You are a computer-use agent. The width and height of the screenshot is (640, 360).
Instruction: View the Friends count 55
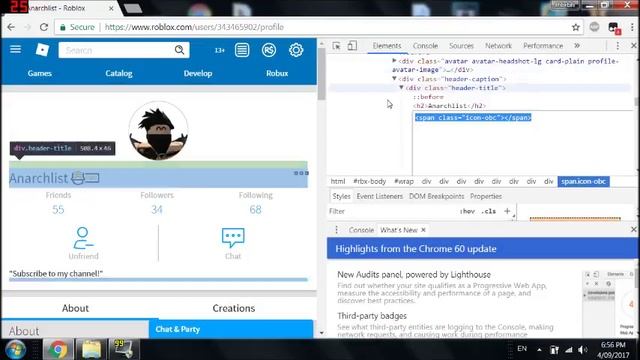(58, 209)
